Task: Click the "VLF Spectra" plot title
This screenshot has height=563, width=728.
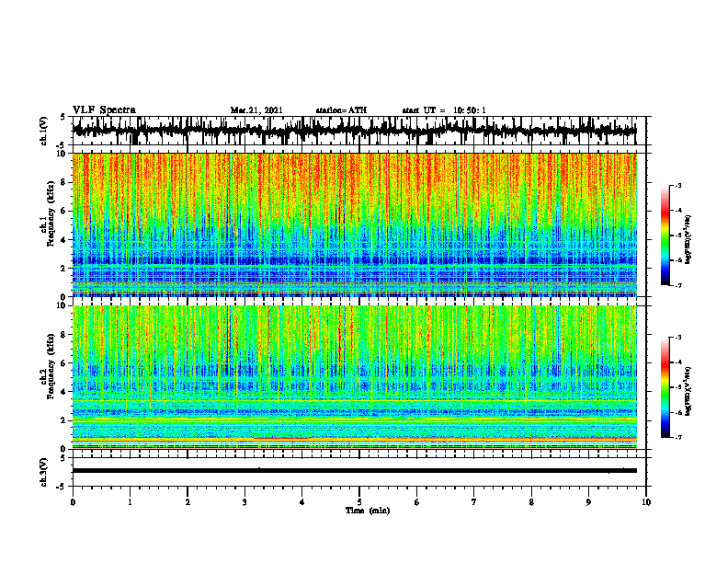Action: pos(104,110)
